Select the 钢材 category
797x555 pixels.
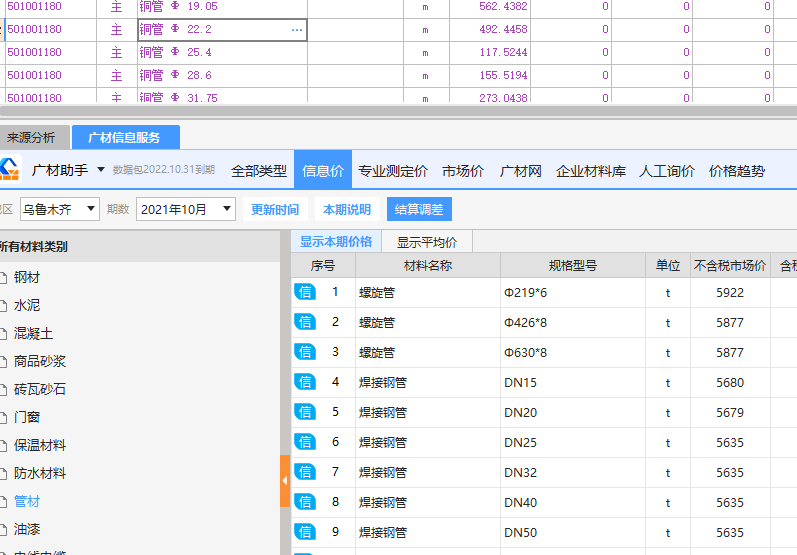click(x=27, y=277)
